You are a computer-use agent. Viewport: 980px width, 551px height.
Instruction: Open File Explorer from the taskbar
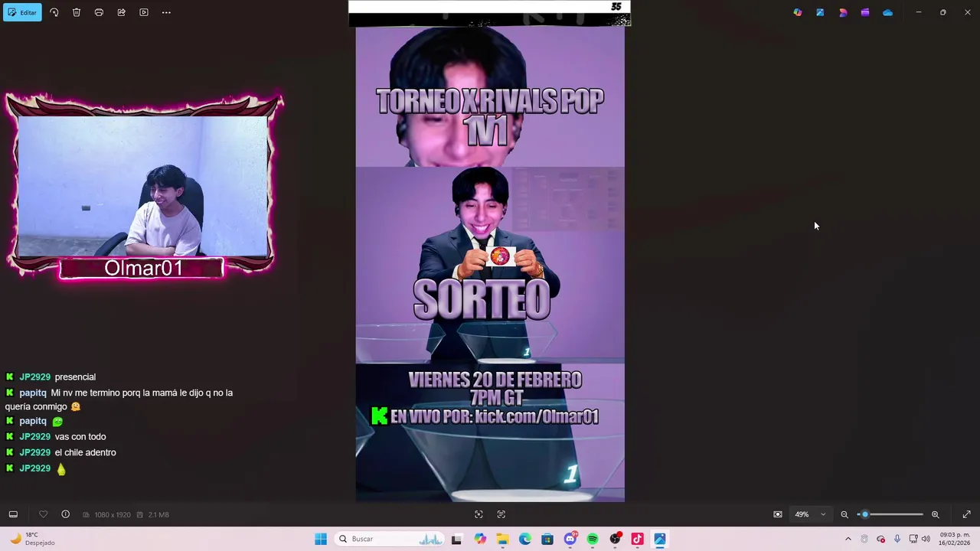(502, 539)
